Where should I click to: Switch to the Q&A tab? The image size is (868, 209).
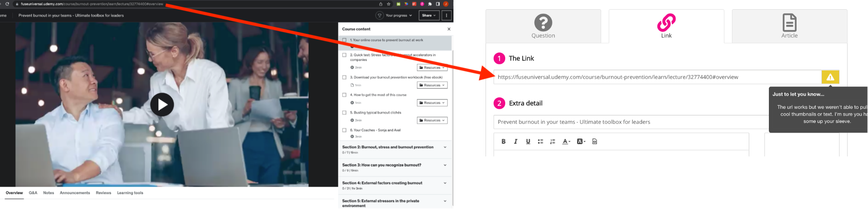click(x=33, y=193)
